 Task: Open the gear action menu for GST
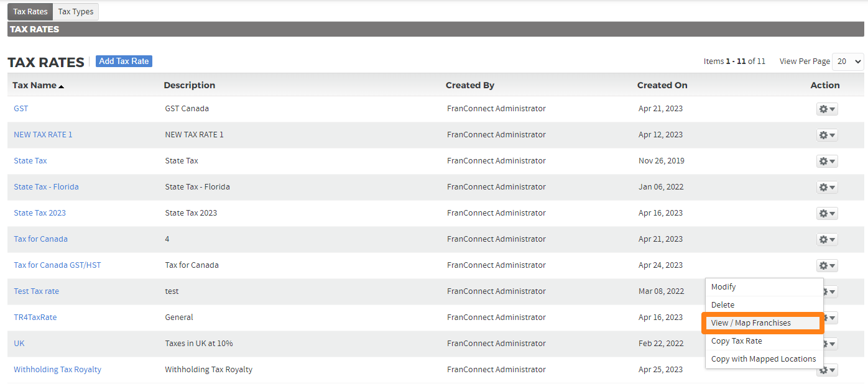(827, 109)
